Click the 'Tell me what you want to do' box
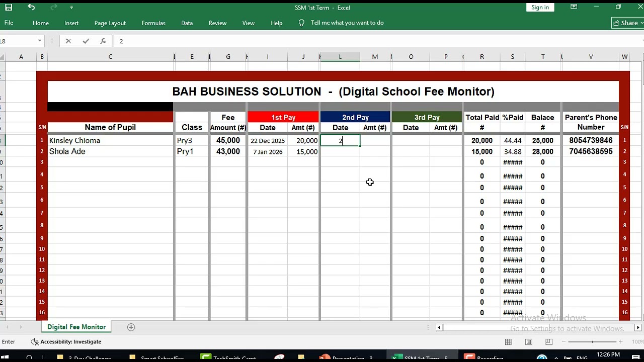 (x=347, y=23)
